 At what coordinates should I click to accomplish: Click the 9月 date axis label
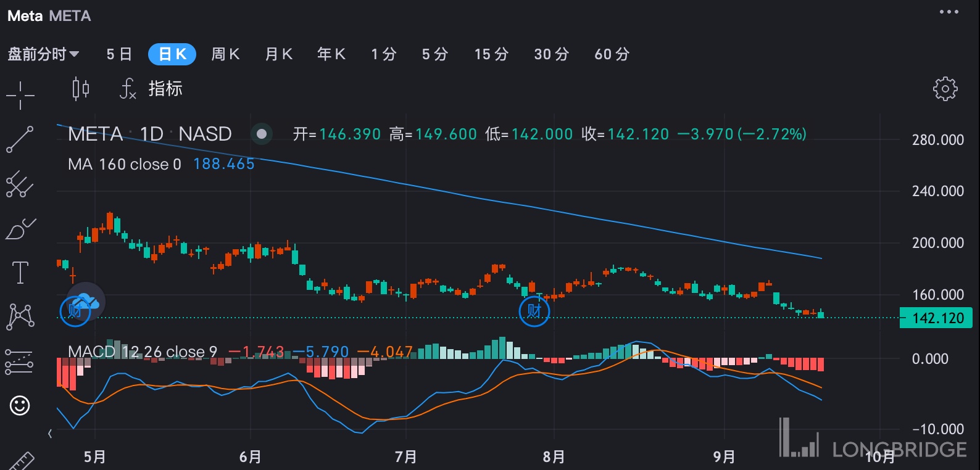724,457
